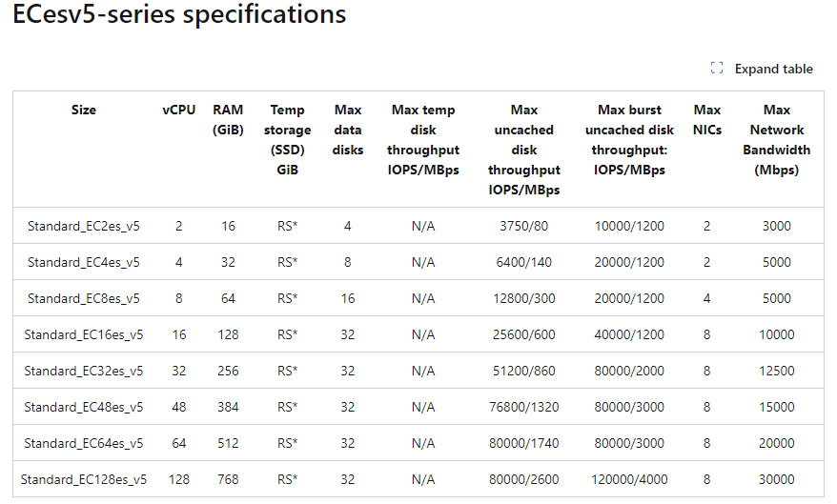Screen dimensions: 837x504
Task: Click the vCPU column header
Action: click(178, 110)
